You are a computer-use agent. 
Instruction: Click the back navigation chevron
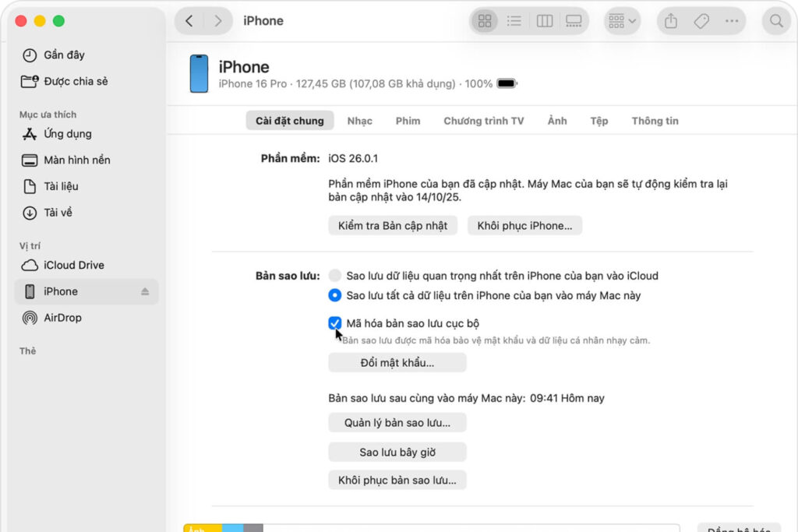coord(189,21)
